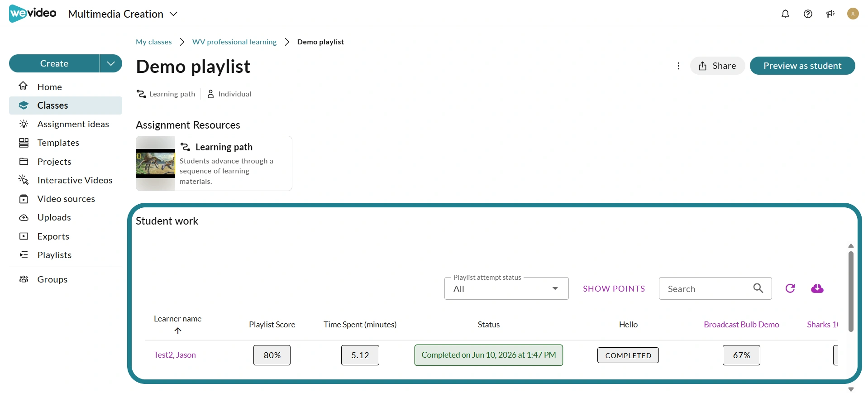Click the Learning path card title
This screenshot has height=393, width=868.
[x=224, y=147]
